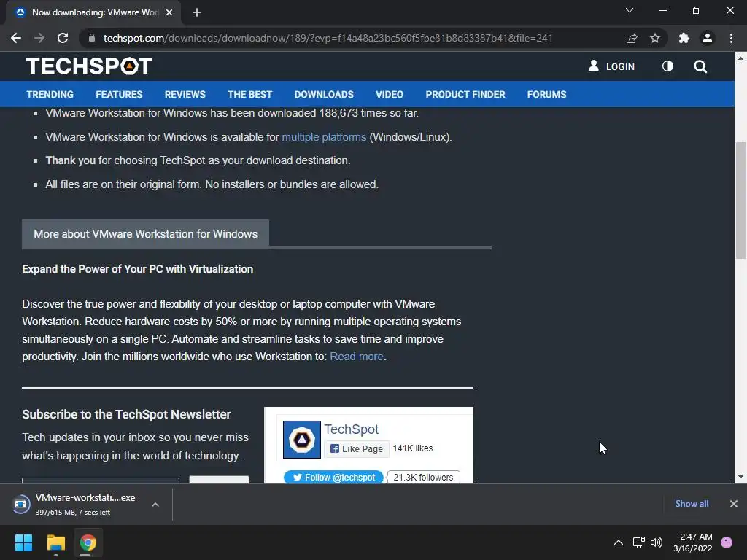747x560 pixels.
Task: Click 'Expand the Power of Your PC' heading
Action: click(138, 269)
